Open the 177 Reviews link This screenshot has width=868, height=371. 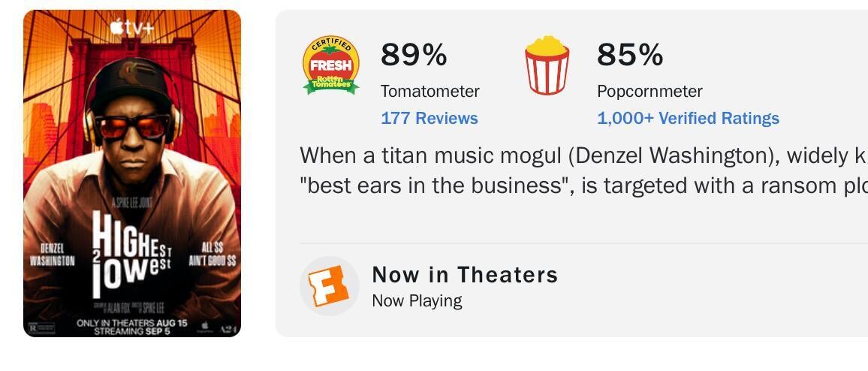[x=429, y=118]
